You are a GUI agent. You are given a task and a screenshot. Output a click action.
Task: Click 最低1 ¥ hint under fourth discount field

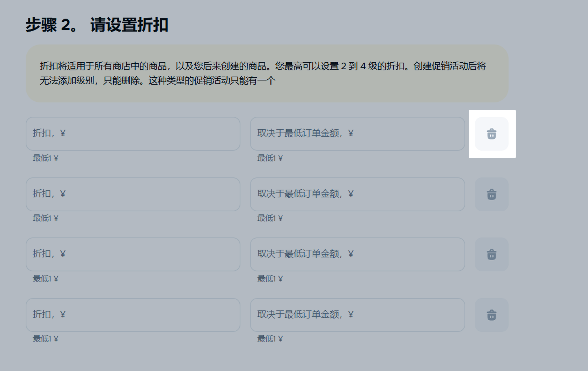pos(45,339)
